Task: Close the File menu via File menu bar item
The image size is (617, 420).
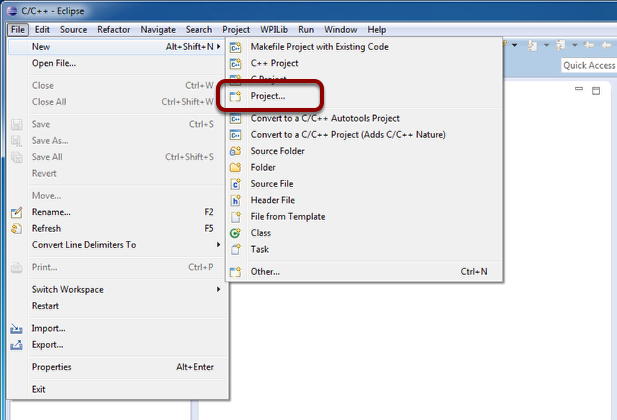Action: coord(18,30)
